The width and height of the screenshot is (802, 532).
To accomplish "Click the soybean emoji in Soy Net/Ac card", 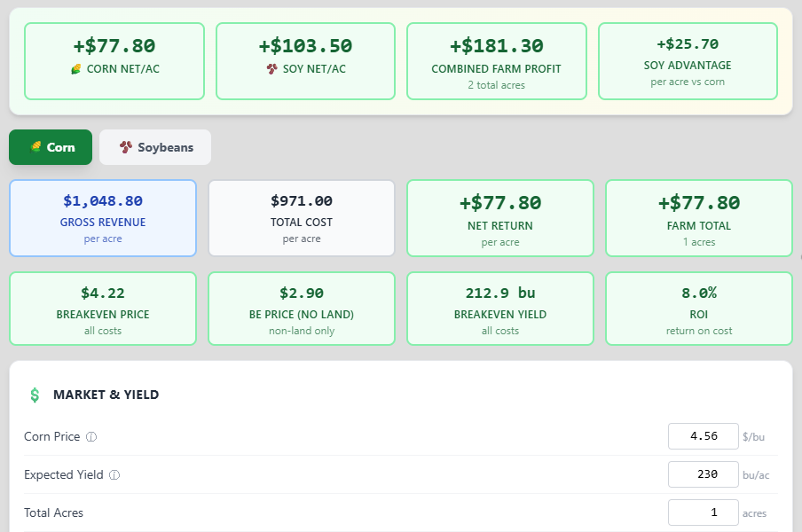I will click(x=272, y=69).
